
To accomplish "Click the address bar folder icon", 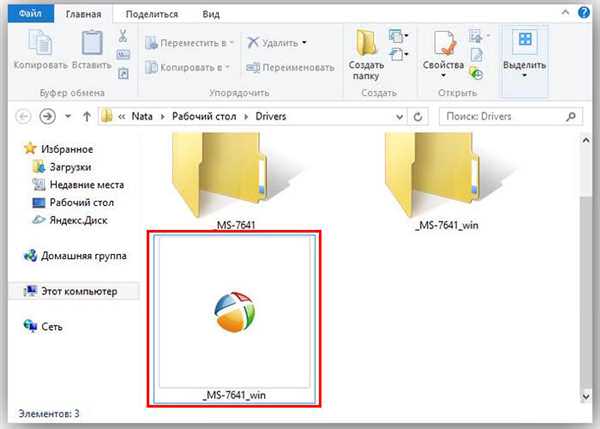I will 107,116.
